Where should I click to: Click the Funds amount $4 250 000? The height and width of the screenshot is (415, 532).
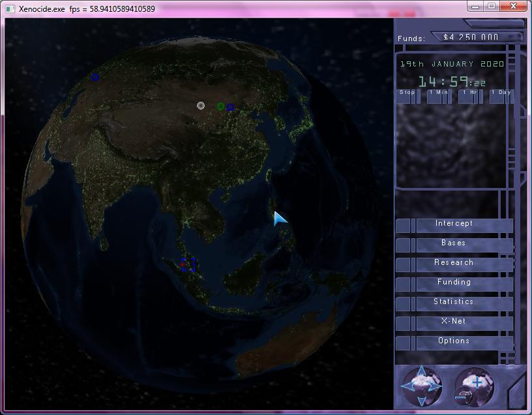[471, 37]
